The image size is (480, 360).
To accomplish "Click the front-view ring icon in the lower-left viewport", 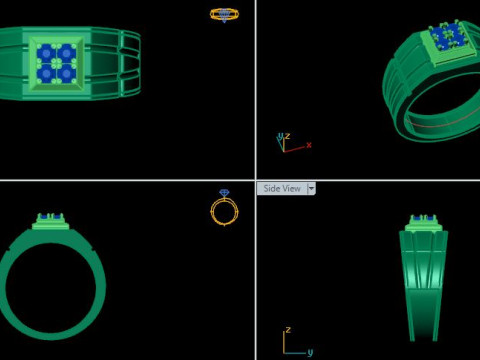I will (224, 207).
